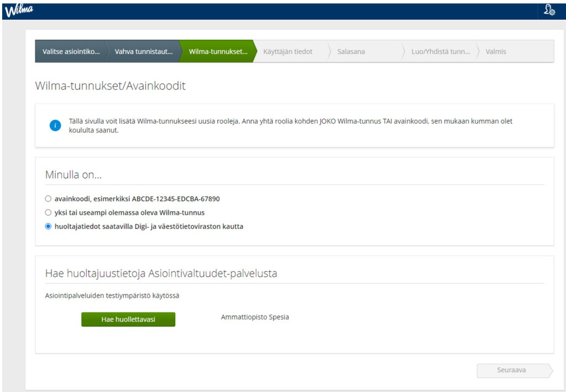This screenshot has width=566, height=392.
Task: Open the user settings icon in the top right
Action: pos(549,10)
